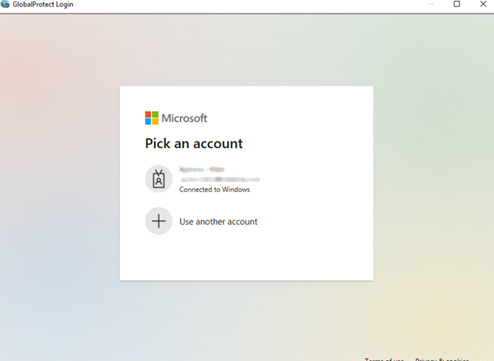Viewport: 494px width, 361px height.
Task: Click the 'Pick an account' heading
Action: coord(194,144)
